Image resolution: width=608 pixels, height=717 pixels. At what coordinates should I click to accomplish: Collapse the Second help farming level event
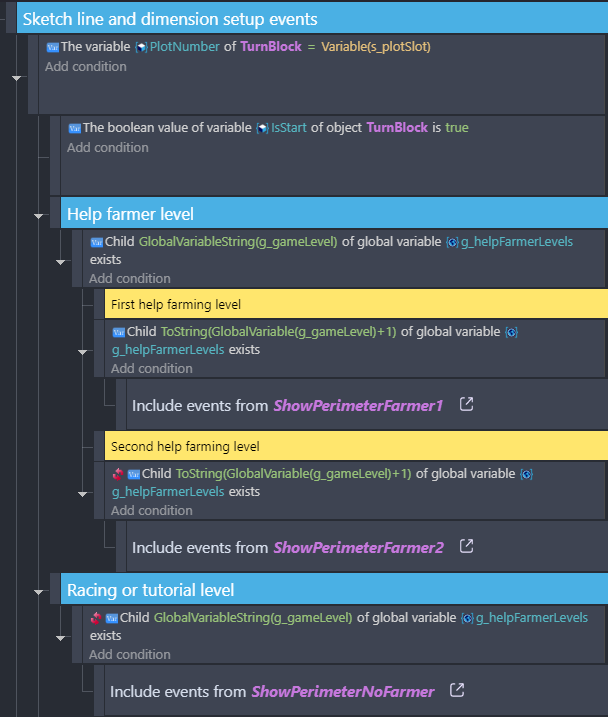tap(82, 494)
